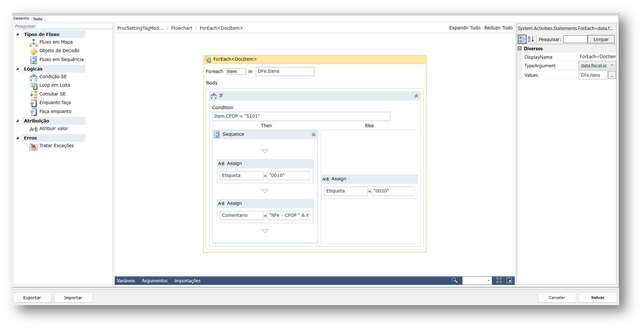Click the fit-to-screen icon in designer bar

click(499, 281)
